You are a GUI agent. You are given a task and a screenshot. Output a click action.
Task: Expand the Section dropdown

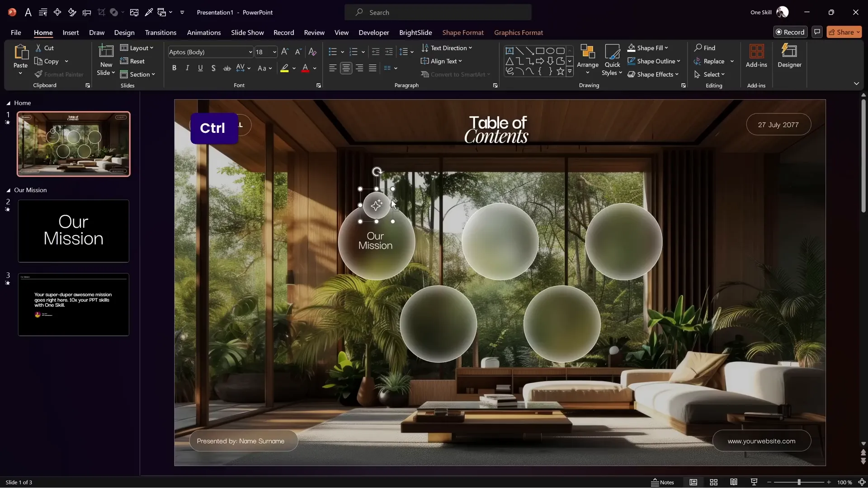[x=138, y=75]
